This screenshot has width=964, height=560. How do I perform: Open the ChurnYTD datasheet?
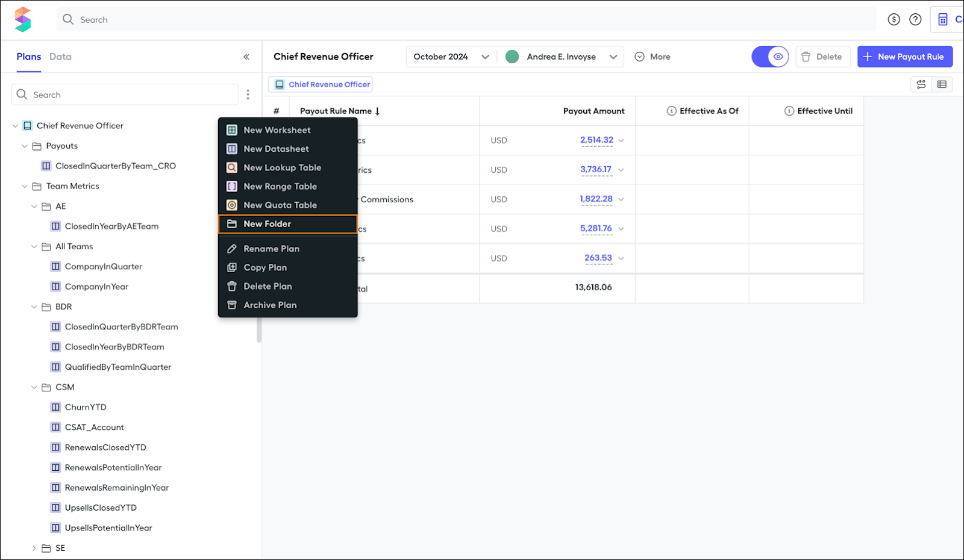(x=86, y=408)
